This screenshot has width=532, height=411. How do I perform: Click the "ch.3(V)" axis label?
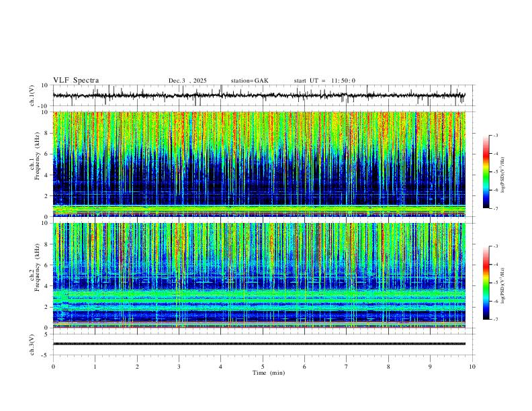(32, 345)
